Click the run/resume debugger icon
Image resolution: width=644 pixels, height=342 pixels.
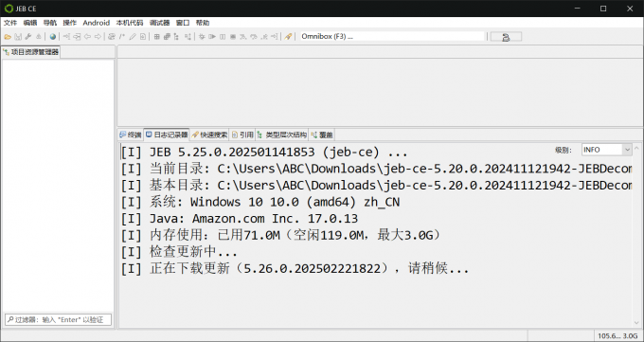[x=212, y=37]
